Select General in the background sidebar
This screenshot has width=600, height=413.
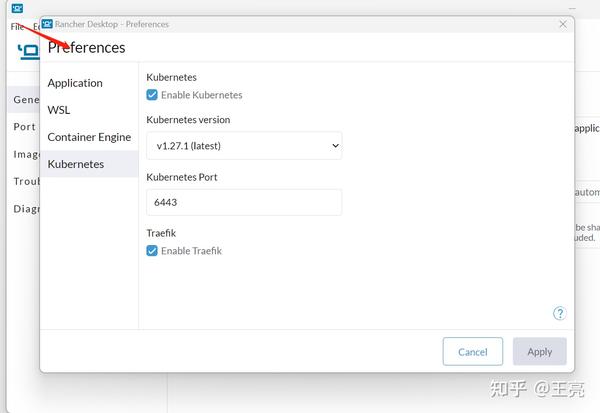tap(25, 100)
